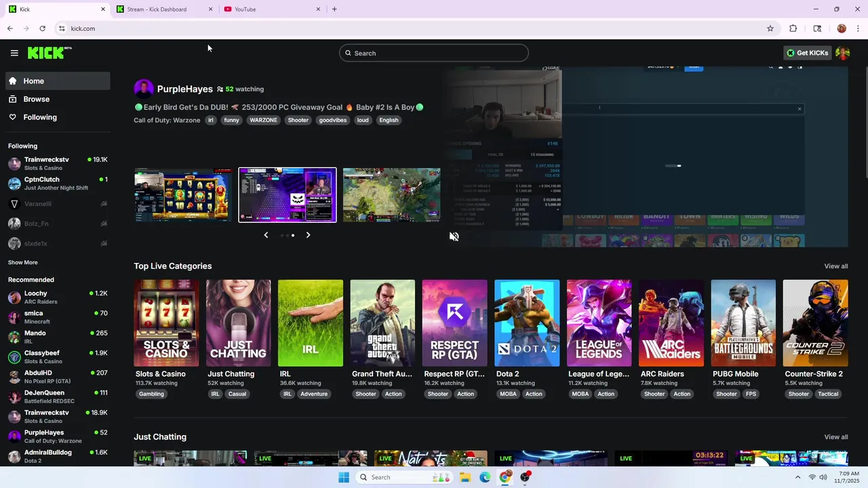
Task: Open the Just Chatting category card
Action: point(238,323)
